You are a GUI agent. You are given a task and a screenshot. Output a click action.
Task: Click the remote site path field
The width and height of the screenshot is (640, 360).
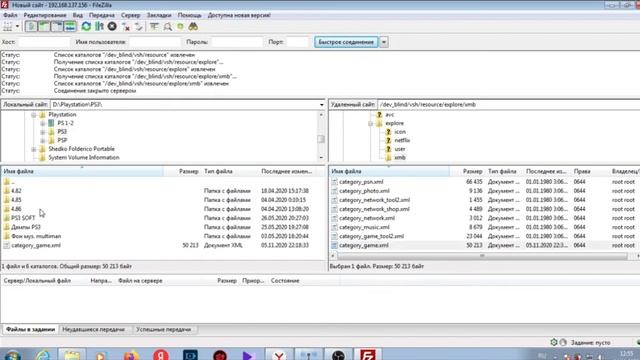click(x=508, y=104)
